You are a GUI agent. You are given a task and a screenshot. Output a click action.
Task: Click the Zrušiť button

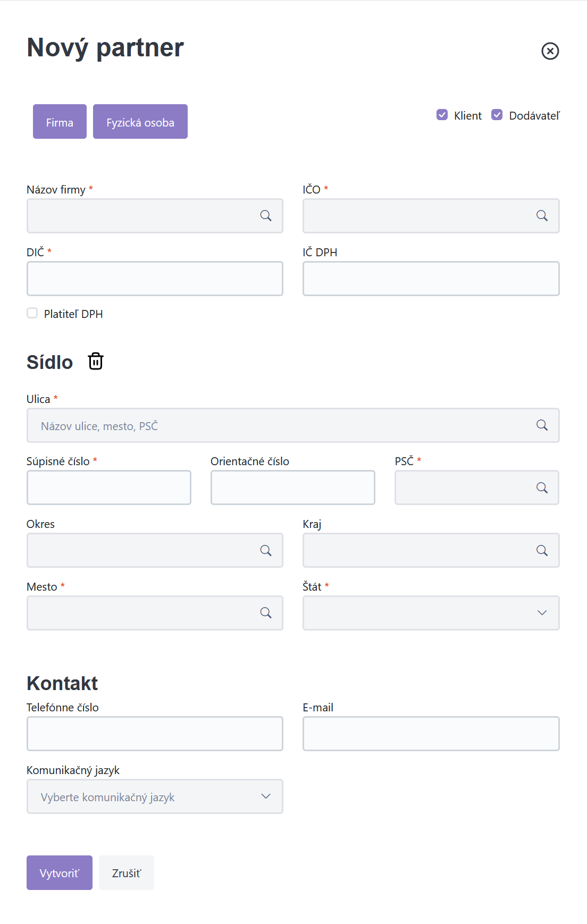pos(127,872)
